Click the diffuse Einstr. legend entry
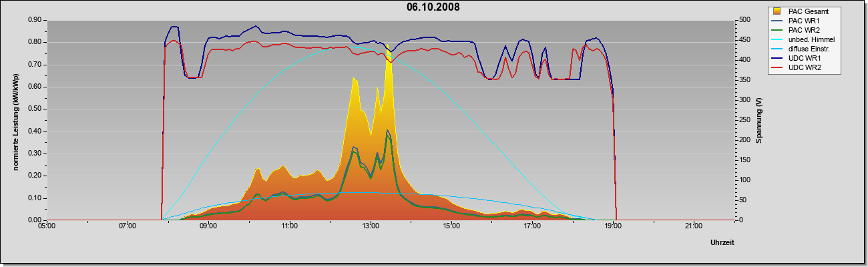The image size is (868, 267). 805,49
